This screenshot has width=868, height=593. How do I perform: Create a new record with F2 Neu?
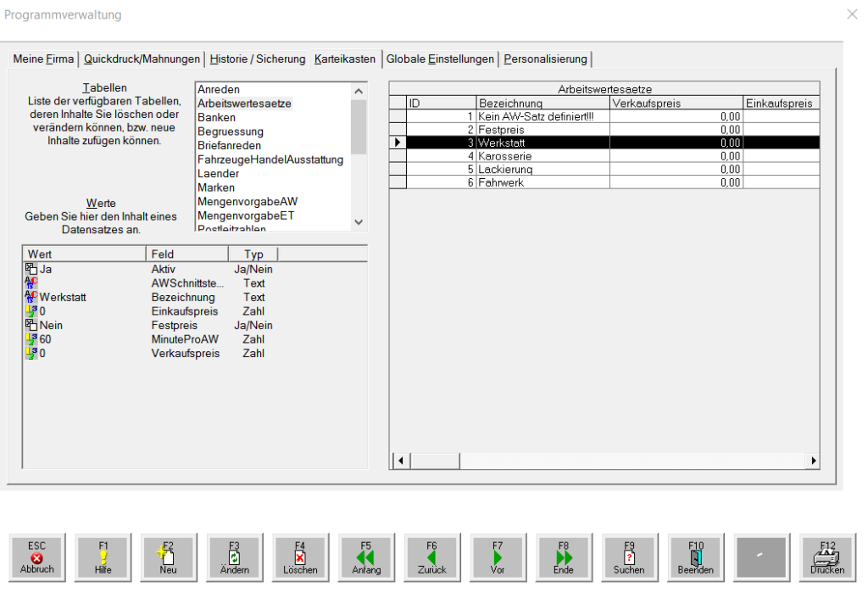(x=169, y=557)
